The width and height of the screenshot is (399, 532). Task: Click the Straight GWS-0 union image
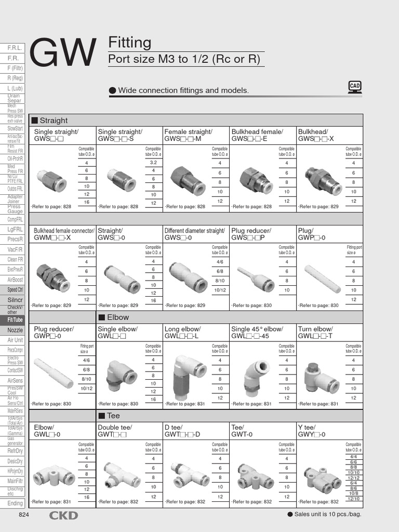122,279
